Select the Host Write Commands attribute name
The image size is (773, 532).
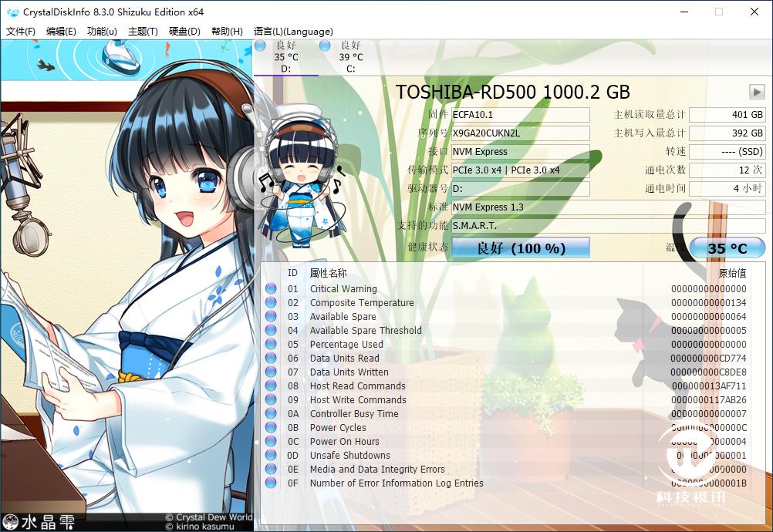pos(358,399)
